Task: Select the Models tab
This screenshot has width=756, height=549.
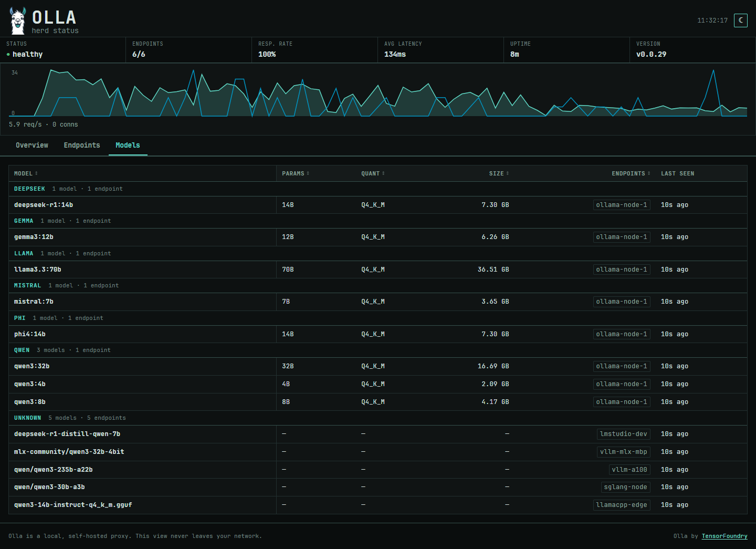Action: point(128,146)
